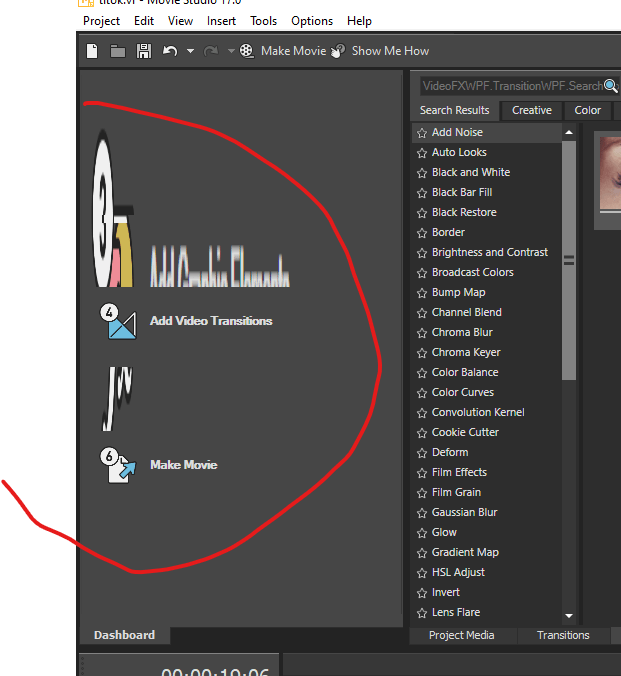Open the Redo history dropdown arrow
The height and width of the screenshot is (676, 621).
pyautogui.click(x=231, y=51)
